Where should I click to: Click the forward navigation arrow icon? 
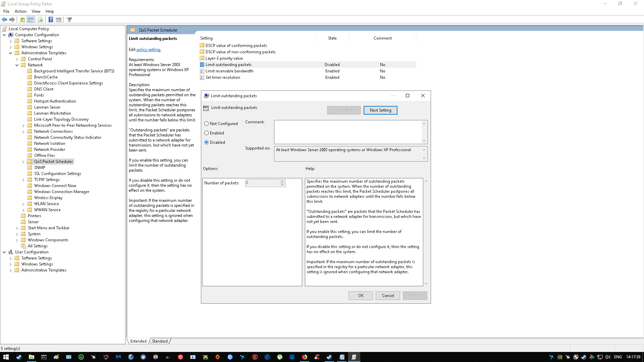point(13,19)
